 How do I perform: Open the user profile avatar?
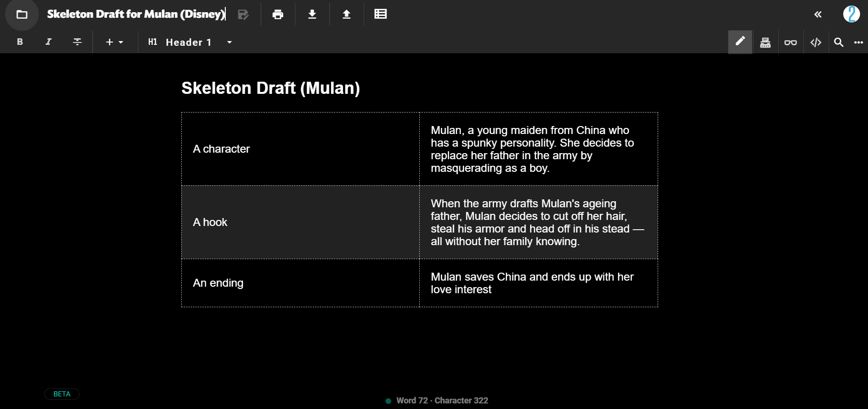click(852, 14)
